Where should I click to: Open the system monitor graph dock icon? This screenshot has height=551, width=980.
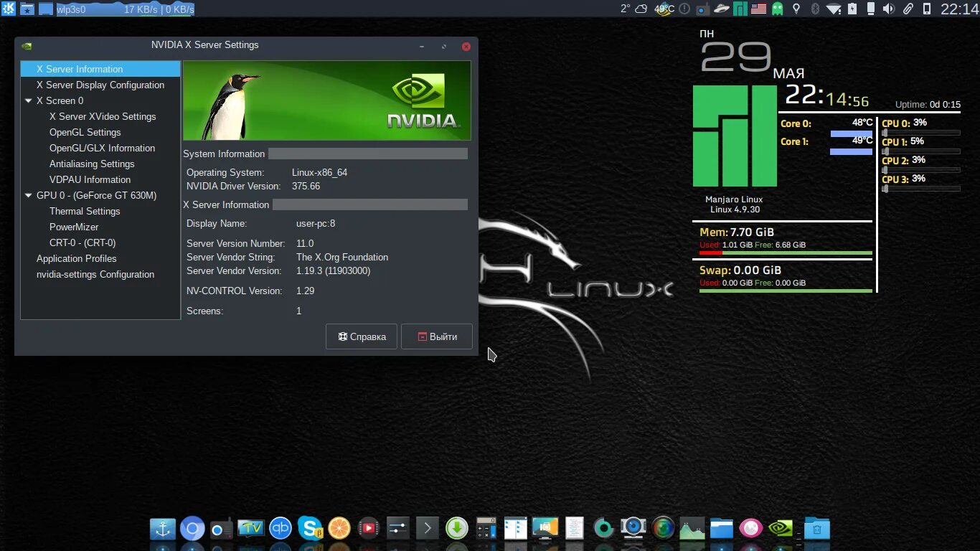tap(692, 529)
